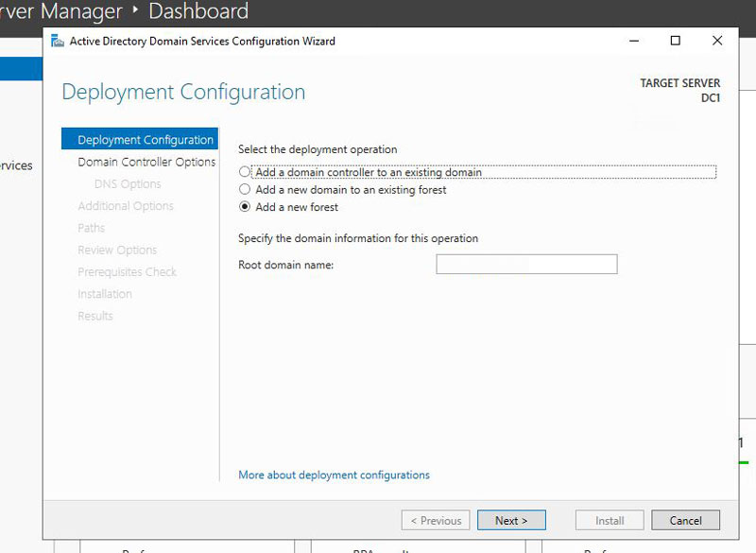Select the Results step in sidebar
Image resolution: width=756 pixels, height=553 pixels.
click(95, 316)
